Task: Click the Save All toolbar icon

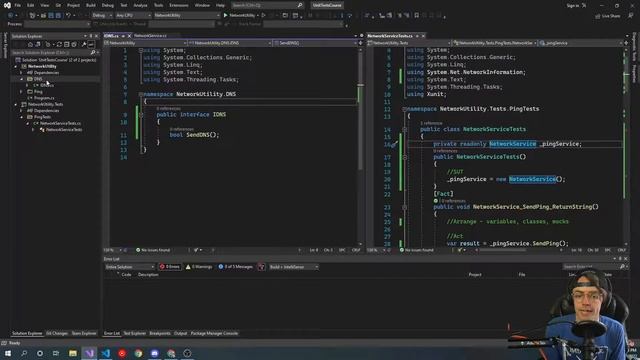Action: tap(58, 16)
